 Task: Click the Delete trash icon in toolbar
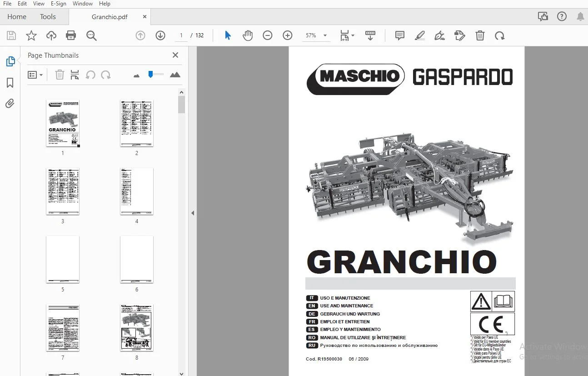(x=480, y=35)
